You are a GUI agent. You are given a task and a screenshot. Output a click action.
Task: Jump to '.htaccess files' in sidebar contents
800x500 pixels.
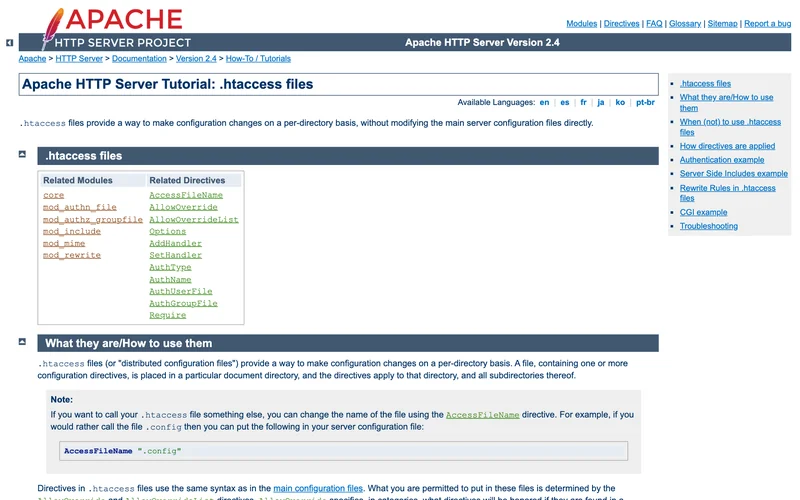coord(705,84)
